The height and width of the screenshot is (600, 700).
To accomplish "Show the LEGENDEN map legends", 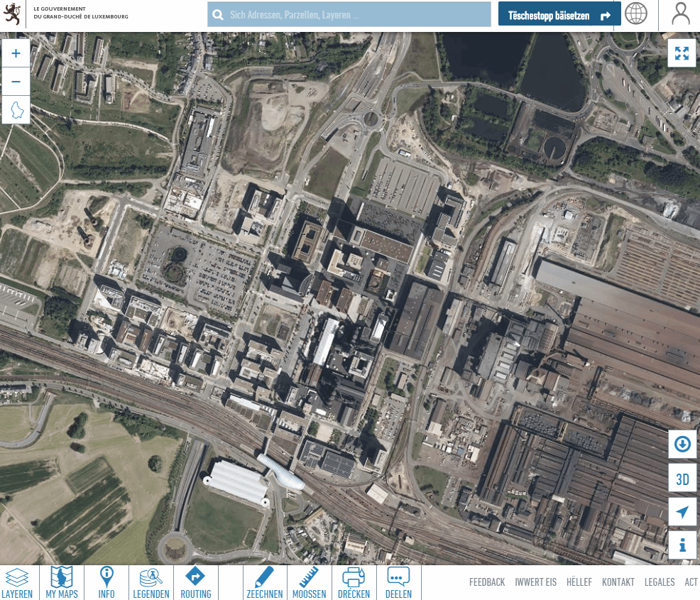I will [151, 582].
